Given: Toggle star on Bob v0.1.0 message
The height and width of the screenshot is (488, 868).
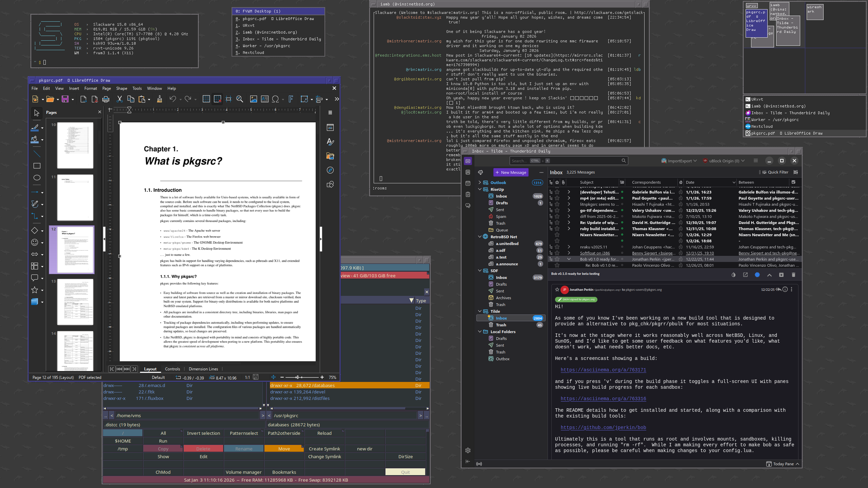Looking at the screenshot, I should click(557, 259).
